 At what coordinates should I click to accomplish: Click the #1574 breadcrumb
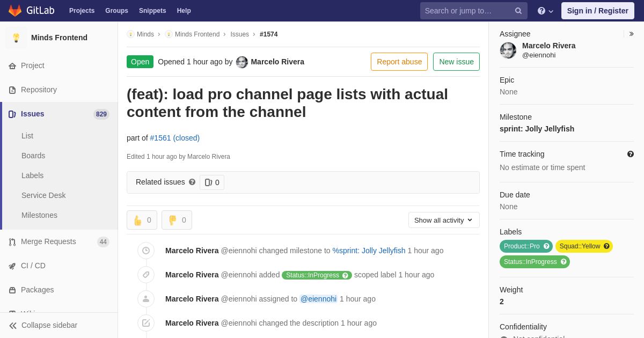(x=268, y=34)
